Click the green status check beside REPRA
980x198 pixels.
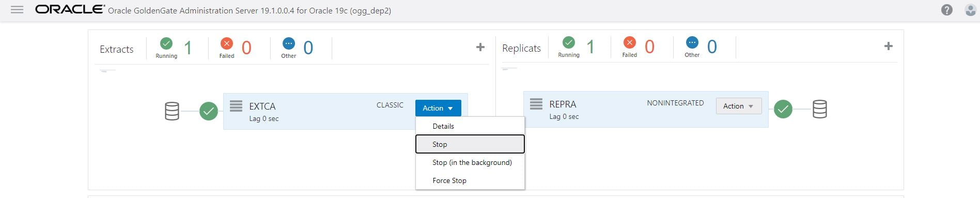click(783, 109)
